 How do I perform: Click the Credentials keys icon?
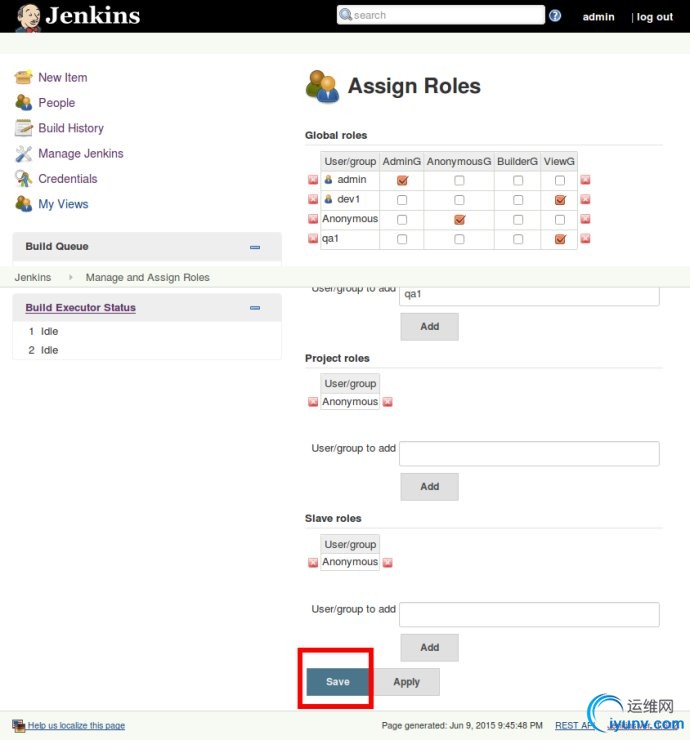click(x=24, y=178)
